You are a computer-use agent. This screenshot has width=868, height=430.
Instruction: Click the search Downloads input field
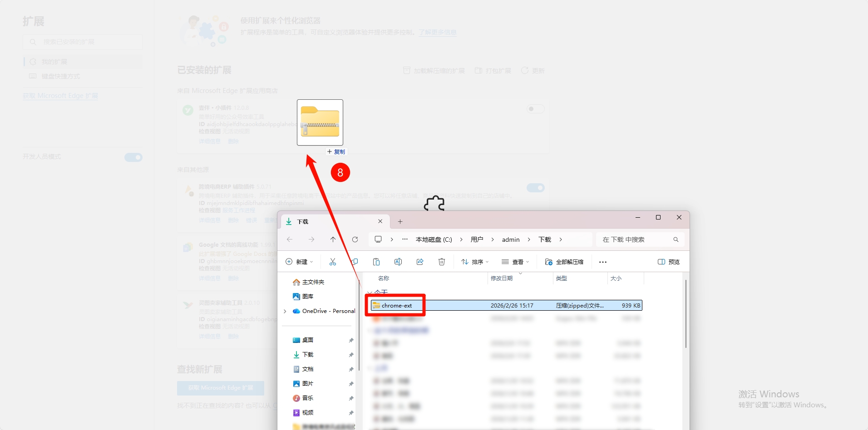pos(636,239)
